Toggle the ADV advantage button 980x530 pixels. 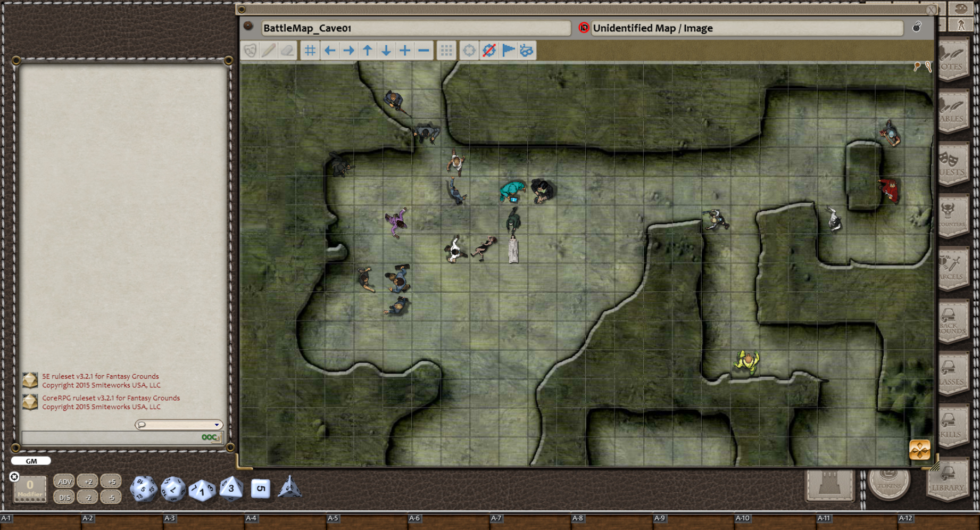(64, 482)
